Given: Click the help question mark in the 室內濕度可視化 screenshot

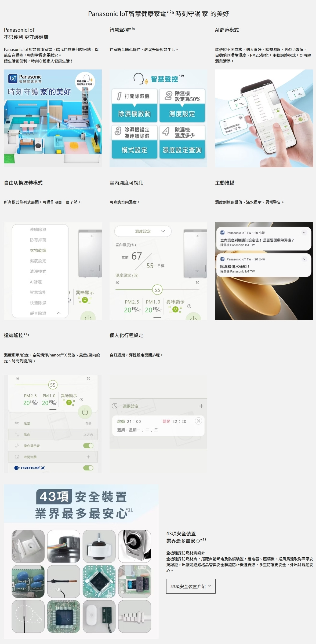Looking at the screenshot, I should [x=189, y=306].
